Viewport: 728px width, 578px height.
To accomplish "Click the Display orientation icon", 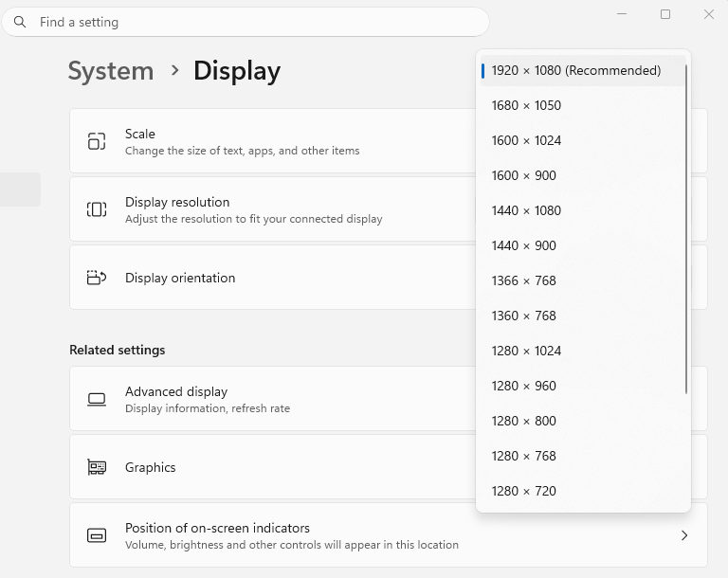I will (97, 278).
